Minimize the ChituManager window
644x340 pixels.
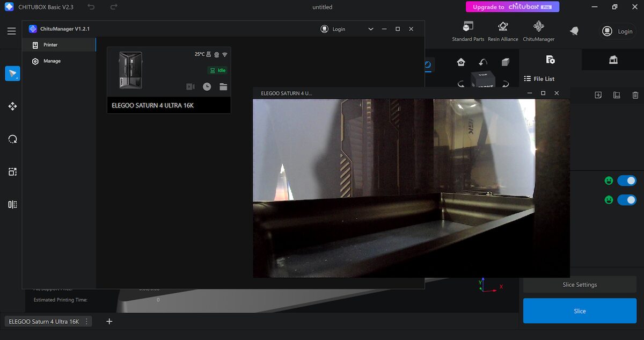coord(384,29)
